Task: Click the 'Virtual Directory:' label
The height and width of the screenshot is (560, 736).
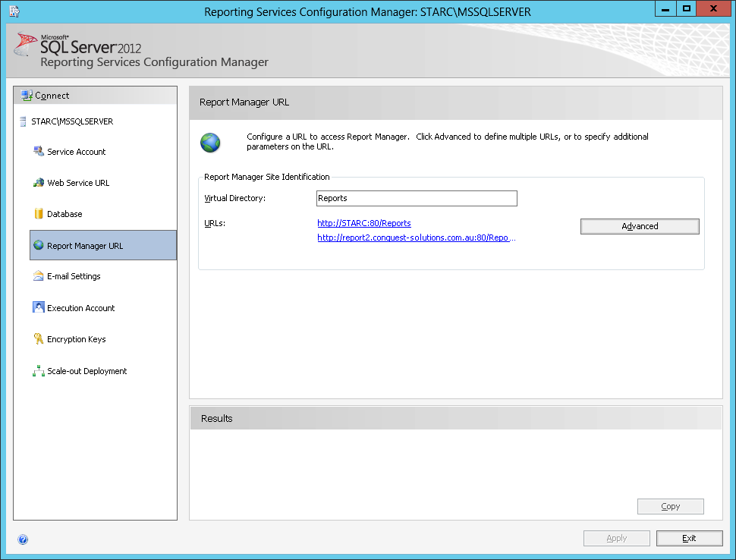Action: coord(234,198)
